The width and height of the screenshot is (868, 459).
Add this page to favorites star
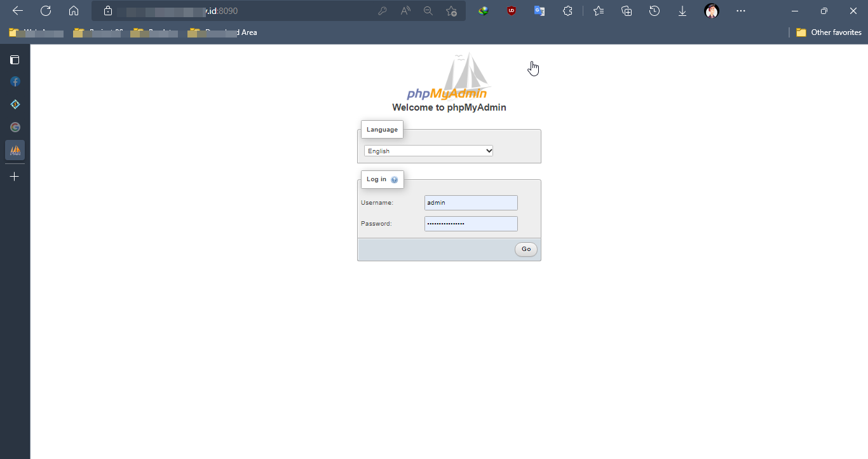pos(451,11)
